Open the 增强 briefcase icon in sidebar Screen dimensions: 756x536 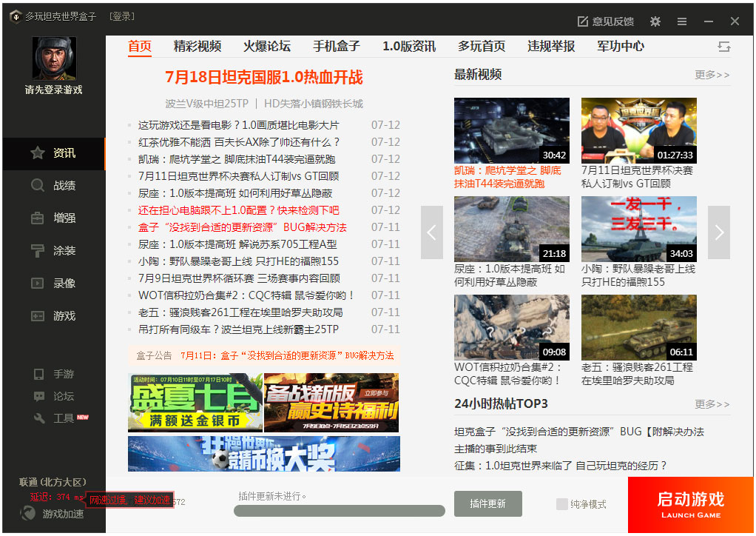tap(38, 218)
